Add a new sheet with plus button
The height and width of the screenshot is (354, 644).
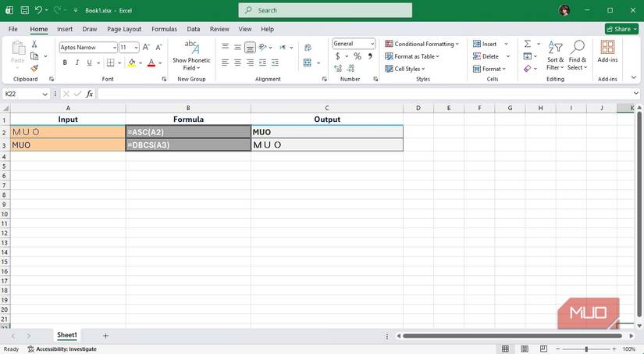105,335
